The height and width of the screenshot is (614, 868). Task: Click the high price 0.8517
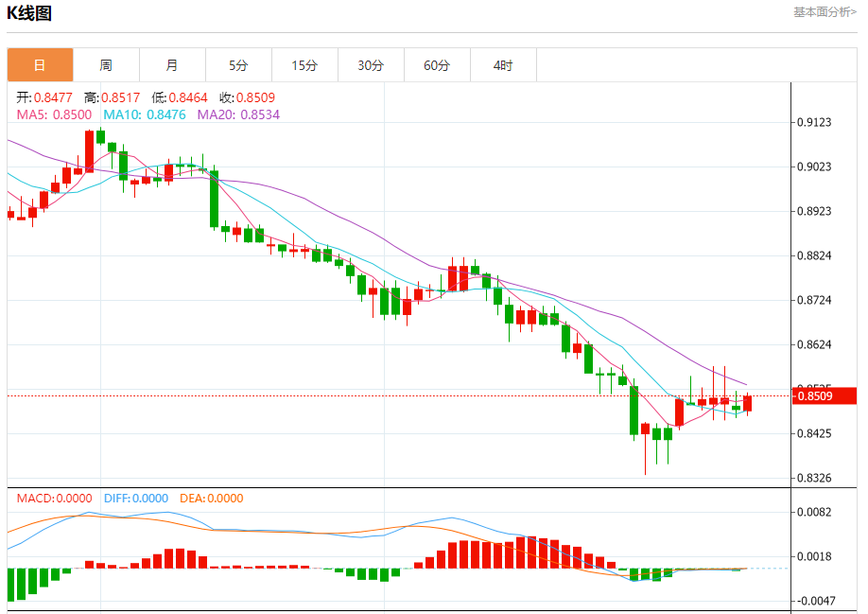[x=121, y=98]
